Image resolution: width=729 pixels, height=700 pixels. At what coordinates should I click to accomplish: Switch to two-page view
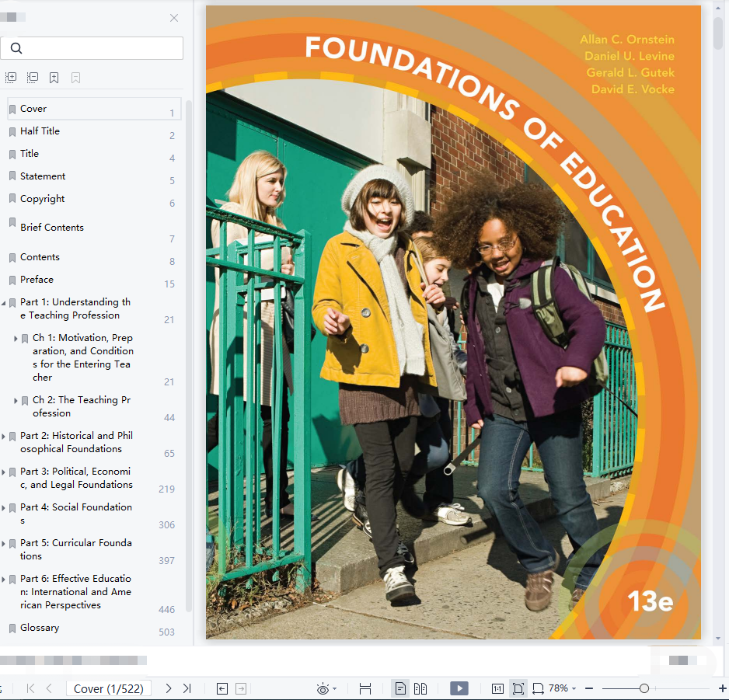[x=420, y=688]
